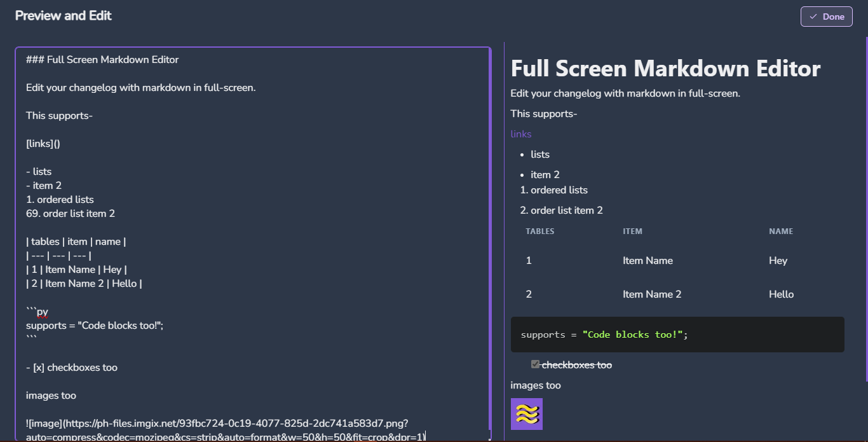This screenshot has height=442, width=868.
Task: Click the 'NAME' column header in preview
Action: 781,231
